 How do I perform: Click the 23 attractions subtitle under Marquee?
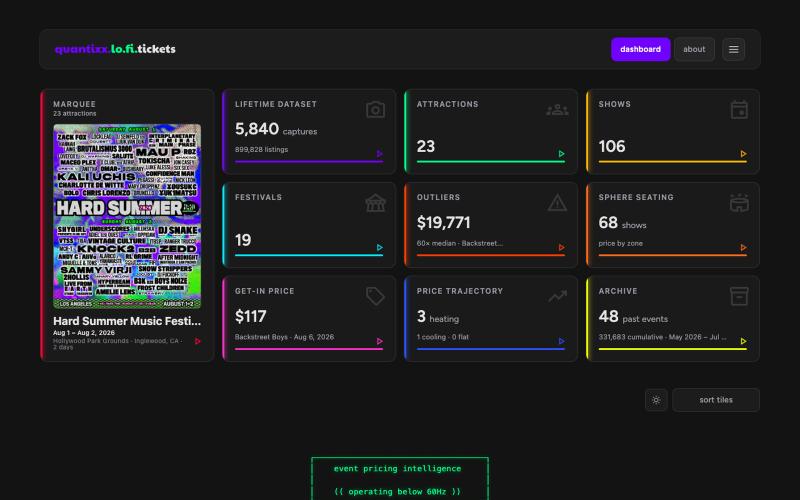(x=74, y=113)
